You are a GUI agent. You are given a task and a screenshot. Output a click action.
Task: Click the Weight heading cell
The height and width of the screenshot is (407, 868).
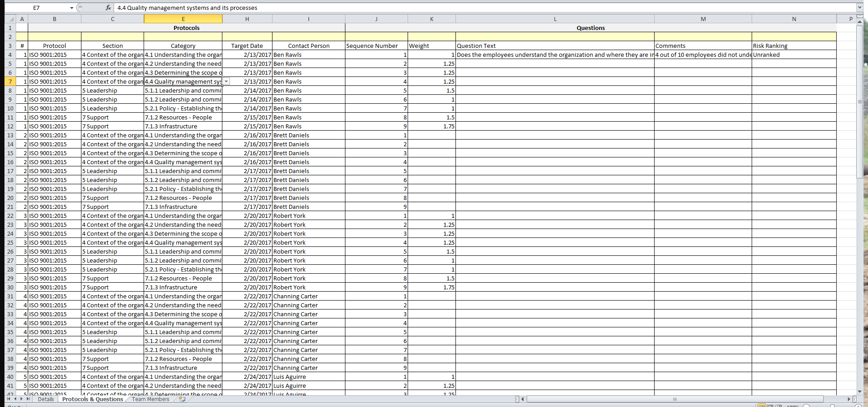point(432,46)
